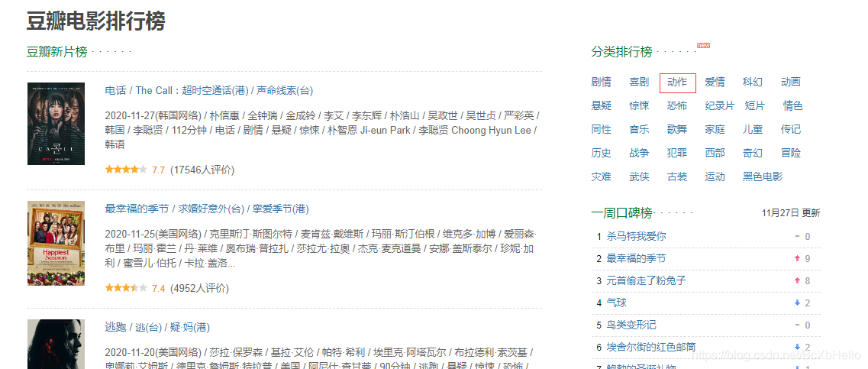The width and height of the screenshot is (868, 369).
Task: Select the 历史 category
Action: 601,152
